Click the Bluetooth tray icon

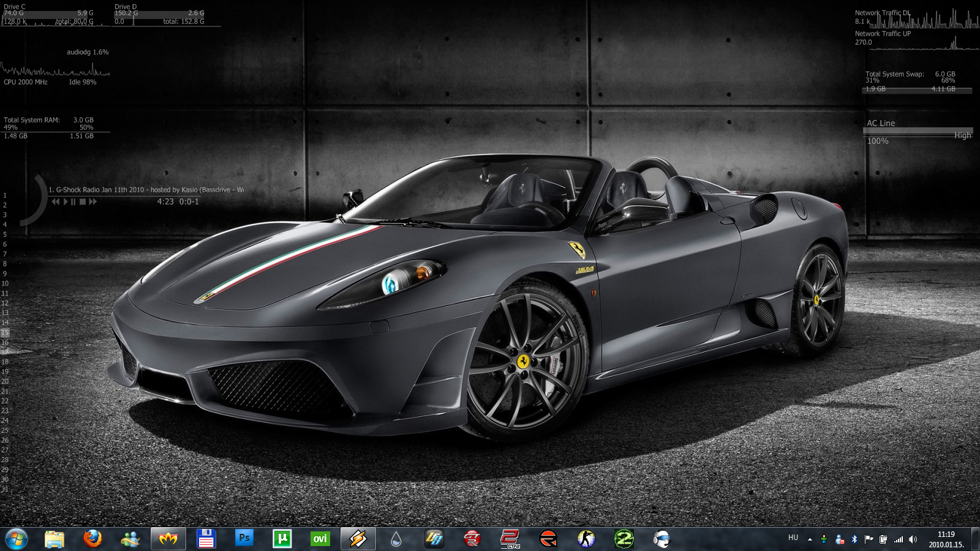(x=854, y=539)
